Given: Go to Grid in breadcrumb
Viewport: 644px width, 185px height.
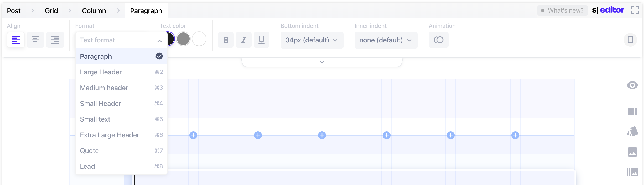Looking at the screenshot, I should (x=51, y=11).
